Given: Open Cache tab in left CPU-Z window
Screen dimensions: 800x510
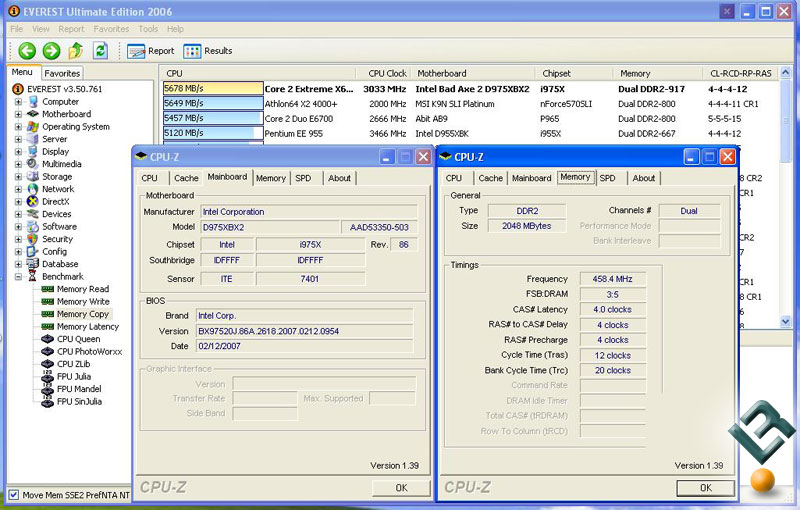Looking at the screenshot, I should coord(186,178).
